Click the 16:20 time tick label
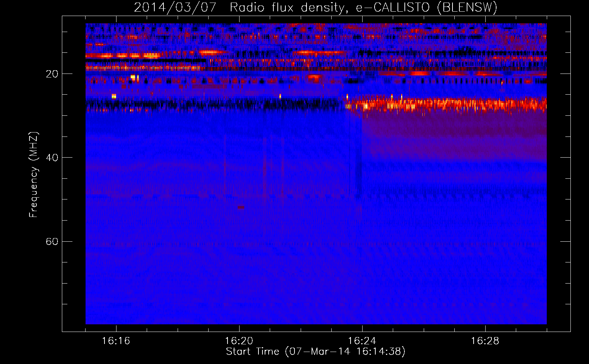The width and height of the screenshot is (589, 364). (239, 341)
